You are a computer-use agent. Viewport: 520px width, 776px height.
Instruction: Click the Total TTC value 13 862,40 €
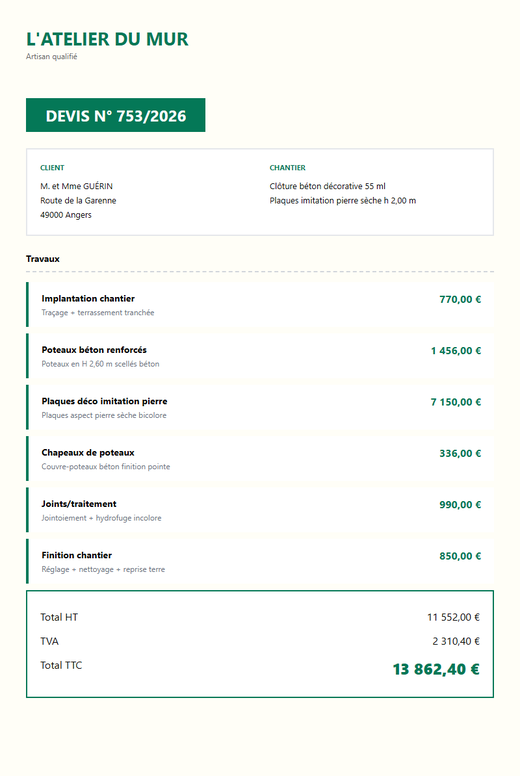point(436,669)
